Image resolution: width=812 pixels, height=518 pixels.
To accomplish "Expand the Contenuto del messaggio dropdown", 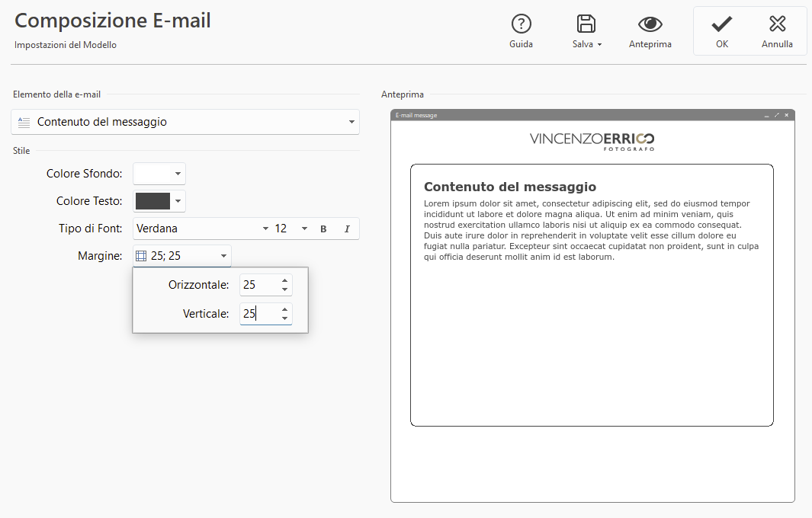I will (351, 122).
